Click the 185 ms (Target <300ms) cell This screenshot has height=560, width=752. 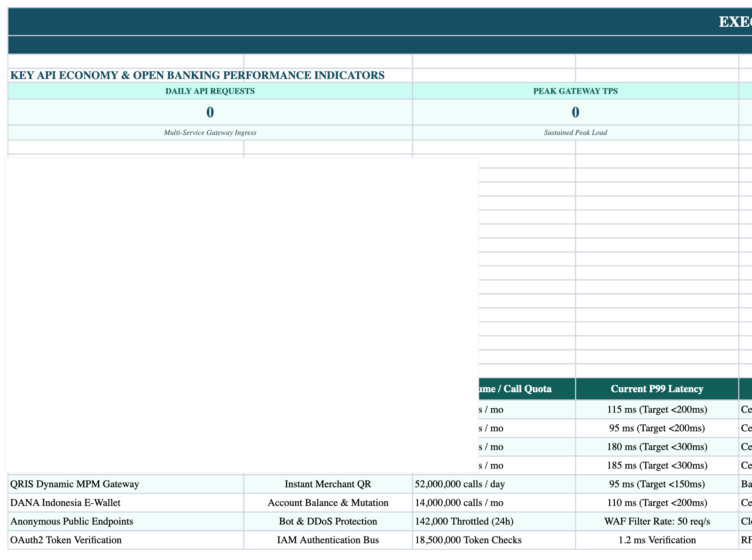click(657, 466)
